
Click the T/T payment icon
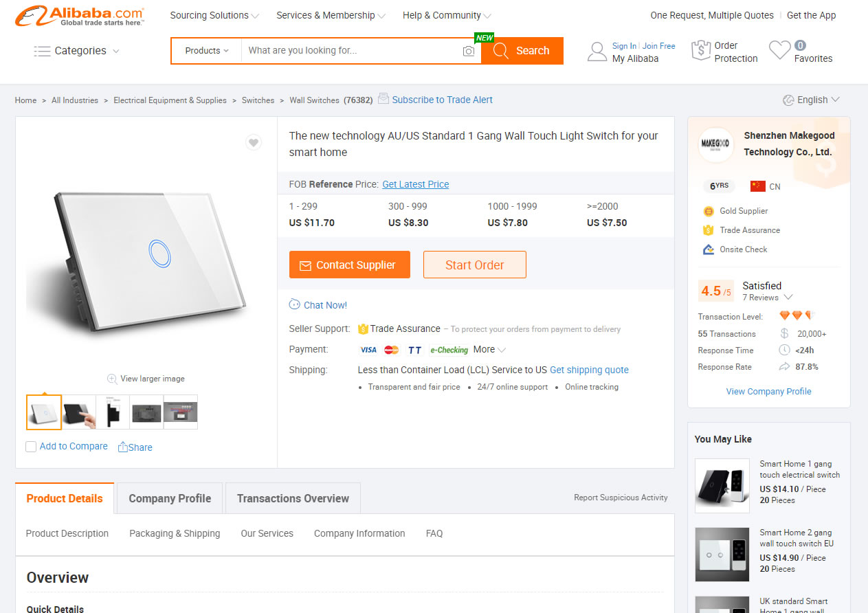(414, 350)
